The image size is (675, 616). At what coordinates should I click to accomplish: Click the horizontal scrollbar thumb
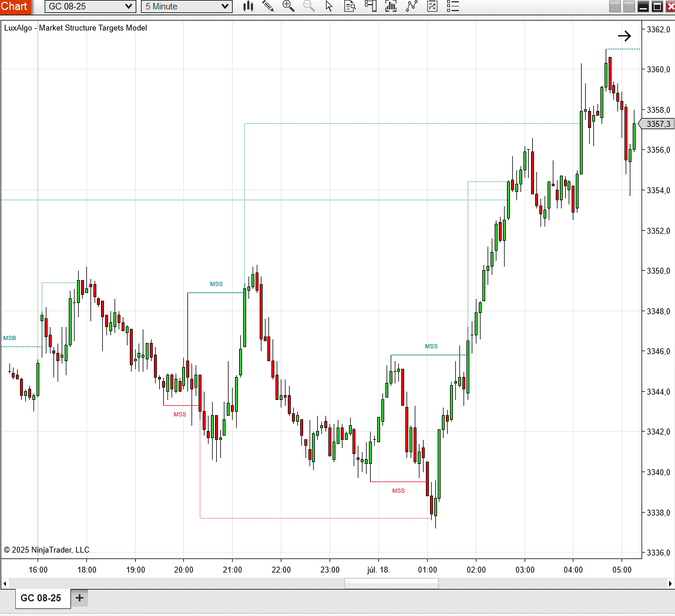point(391,584)
